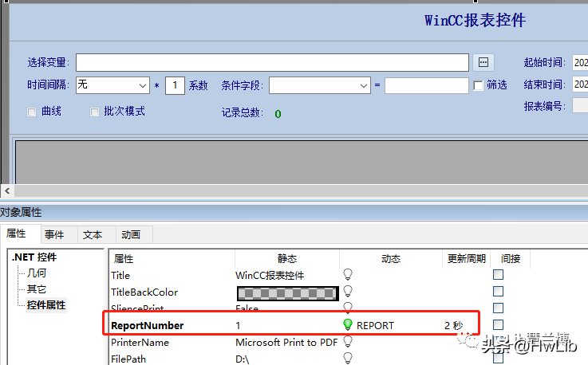Click the white dynamic lightbulb for Title

coord(347,275)
